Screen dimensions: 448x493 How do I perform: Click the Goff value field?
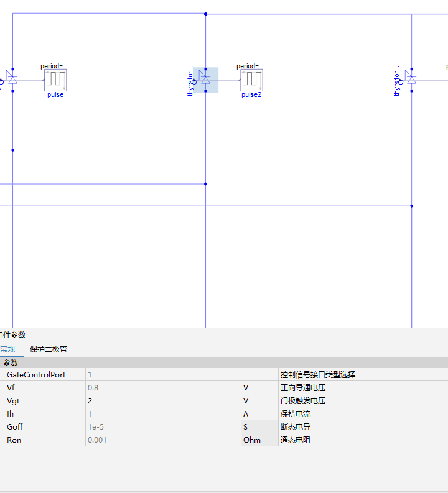click(163, 426)
